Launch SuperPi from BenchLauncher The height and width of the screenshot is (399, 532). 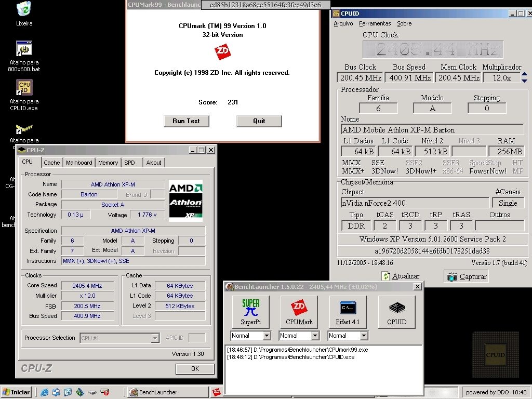pyautogui.click(x=251, y=312)
